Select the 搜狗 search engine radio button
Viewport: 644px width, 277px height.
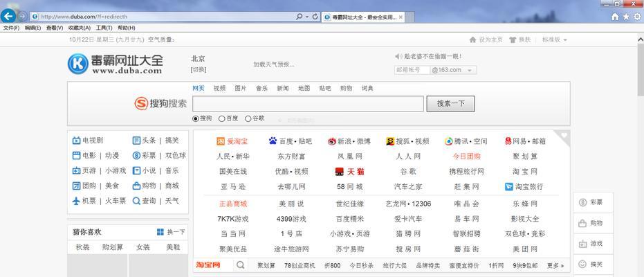(x=196, y=119)
